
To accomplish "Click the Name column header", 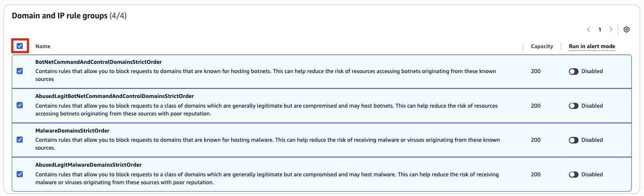I will (x=43, y=46).
